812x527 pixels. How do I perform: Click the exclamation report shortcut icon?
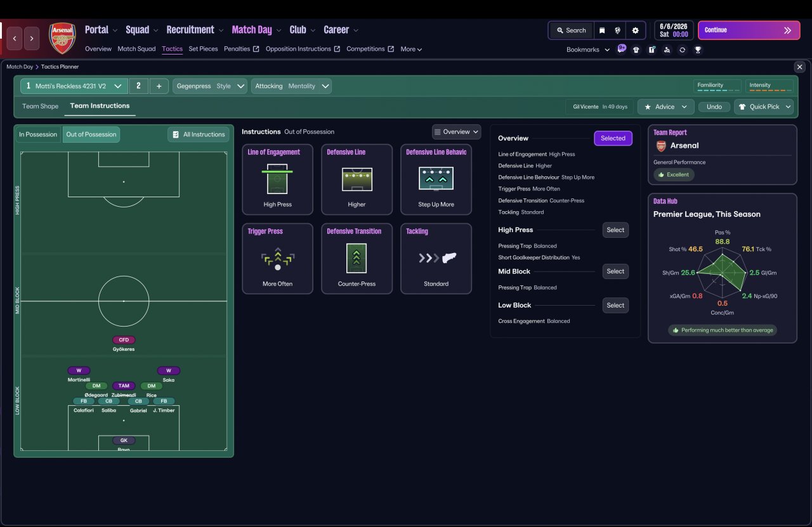coord(652,49)
